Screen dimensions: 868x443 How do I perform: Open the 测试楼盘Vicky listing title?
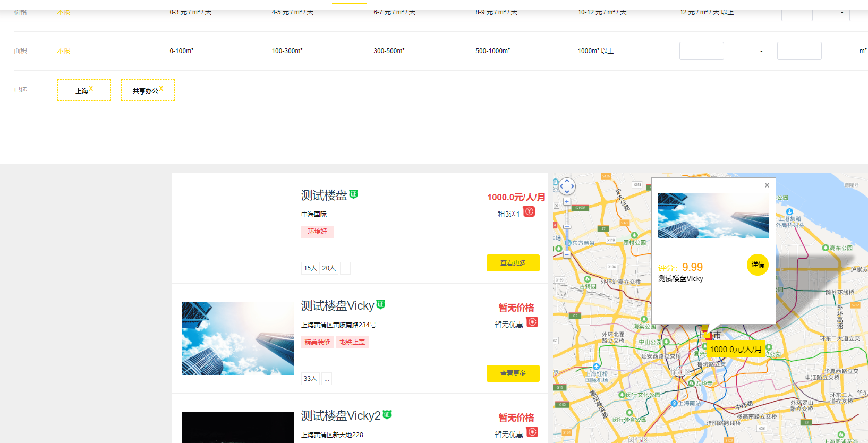(x=338, y=306)
